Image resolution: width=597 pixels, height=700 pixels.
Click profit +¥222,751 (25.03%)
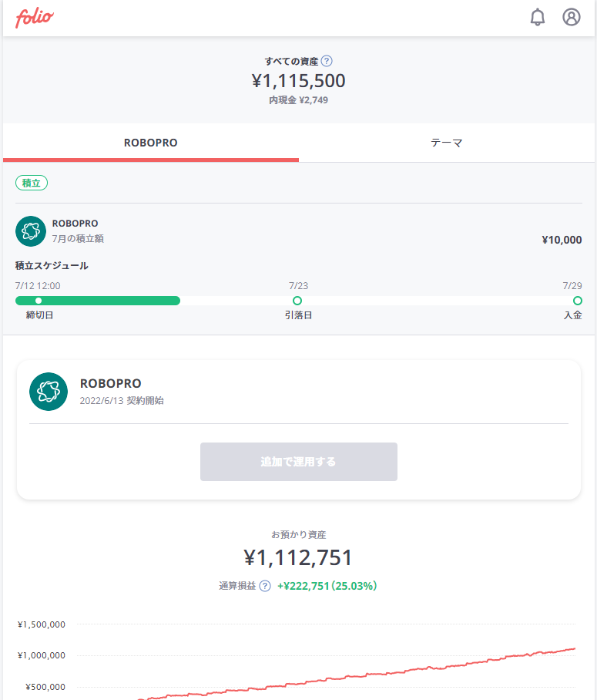pyautogui.click(x=327, y=586)
